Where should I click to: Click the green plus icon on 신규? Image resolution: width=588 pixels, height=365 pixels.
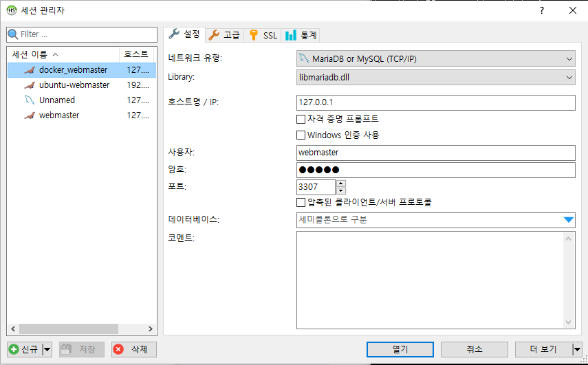point(14,349)
